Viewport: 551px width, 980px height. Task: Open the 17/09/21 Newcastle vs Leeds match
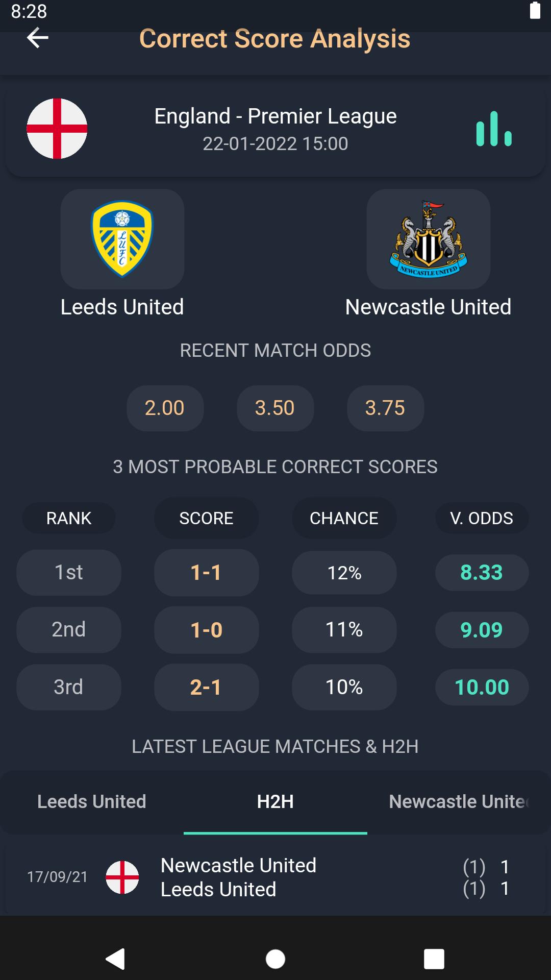point(275,877)
